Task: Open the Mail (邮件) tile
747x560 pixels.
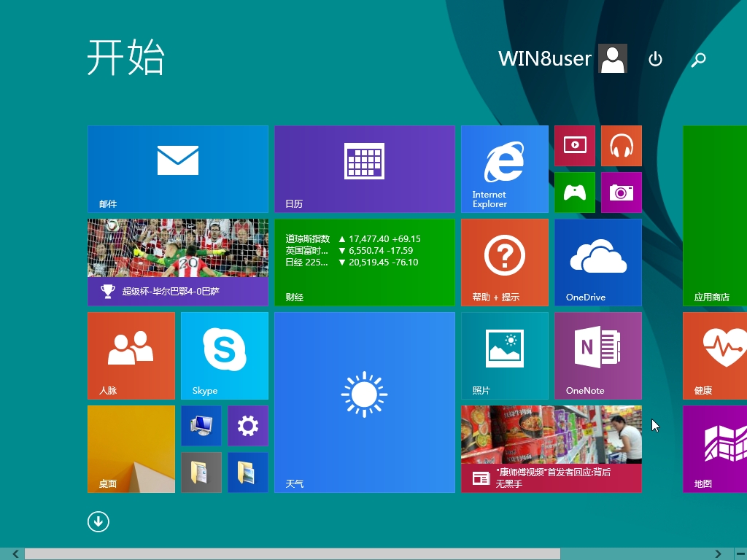Action: pyautogui.click(x=178, y=169)
